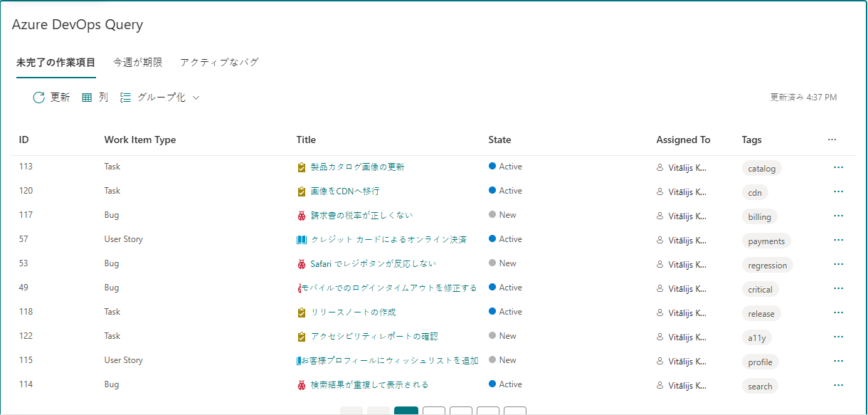
Task: Click User Story type in row 115
Action: [124, 360]
